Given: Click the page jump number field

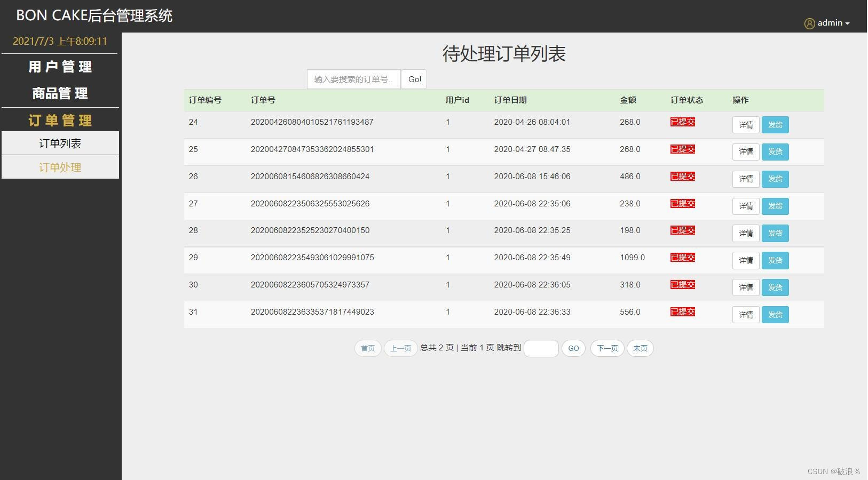Looking at the screenshot, I should pyautogui.click(x=541, y=348).
